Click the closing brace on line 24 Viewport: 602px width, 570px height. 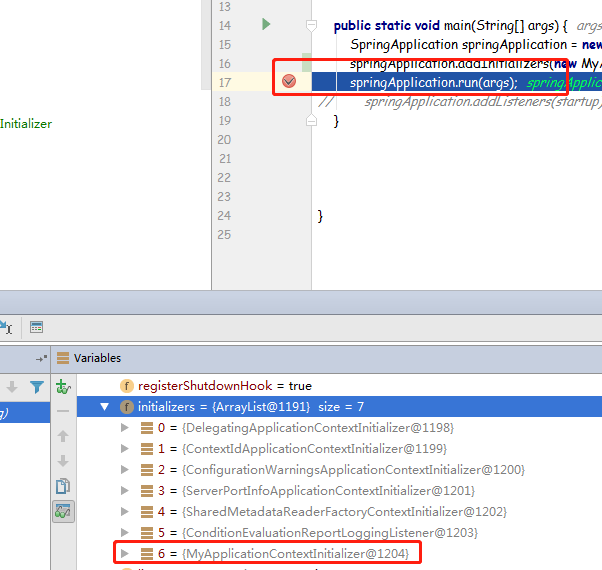[320, 216]
